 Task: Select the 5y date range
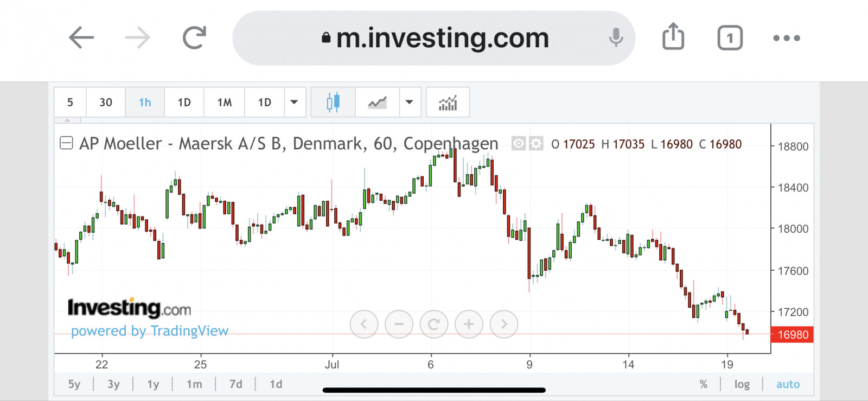tap(74, 384)
